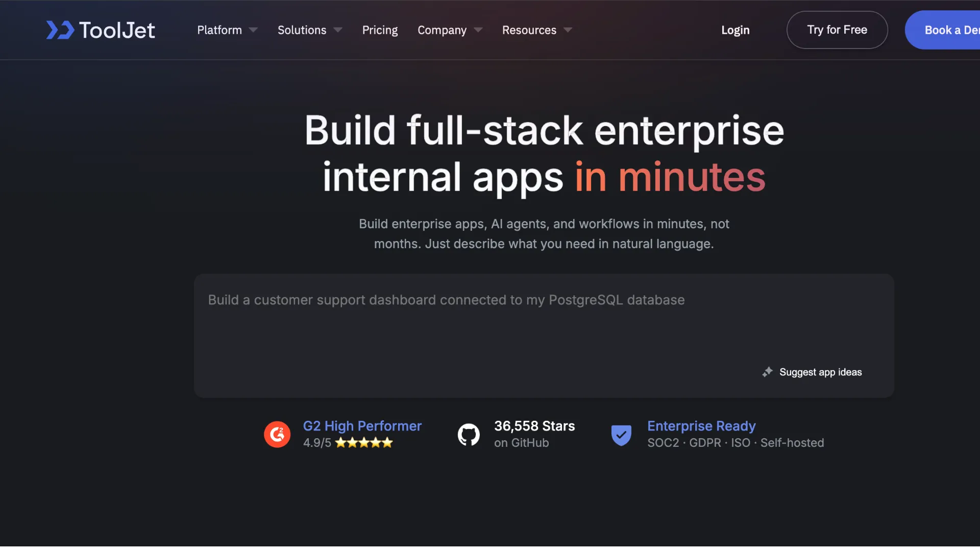Click the Login link
Viewport: 980px width, 551px height.
pos(735,30)
